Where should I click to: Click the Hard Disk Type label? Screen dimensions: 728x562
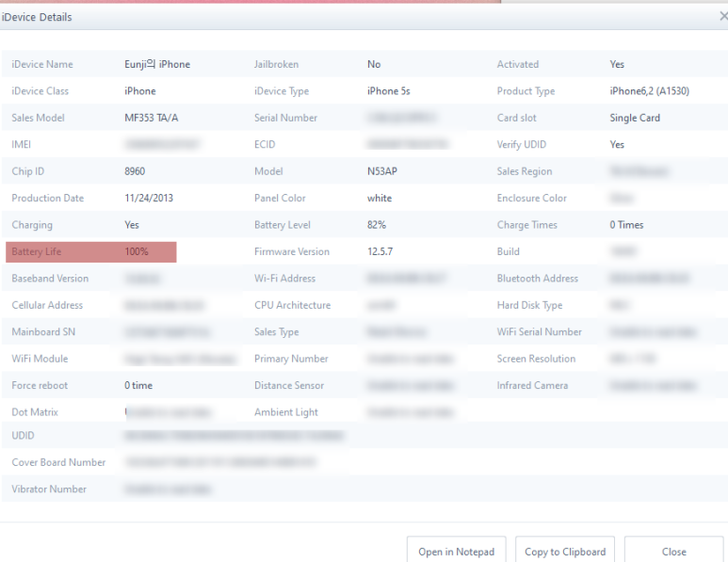click(x=529, y=305)
